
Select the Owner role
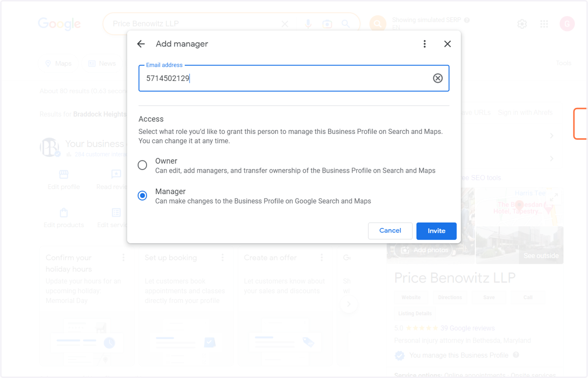[143, 165]
